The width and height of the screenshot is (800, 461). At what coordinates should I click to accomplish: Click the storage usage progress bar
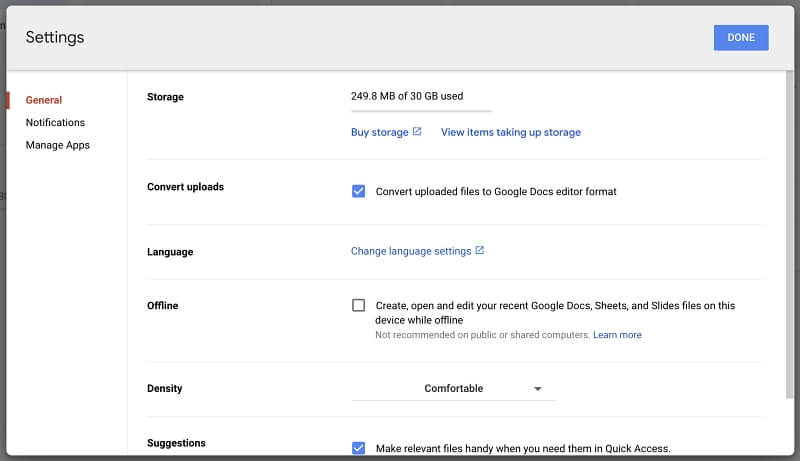421,111
